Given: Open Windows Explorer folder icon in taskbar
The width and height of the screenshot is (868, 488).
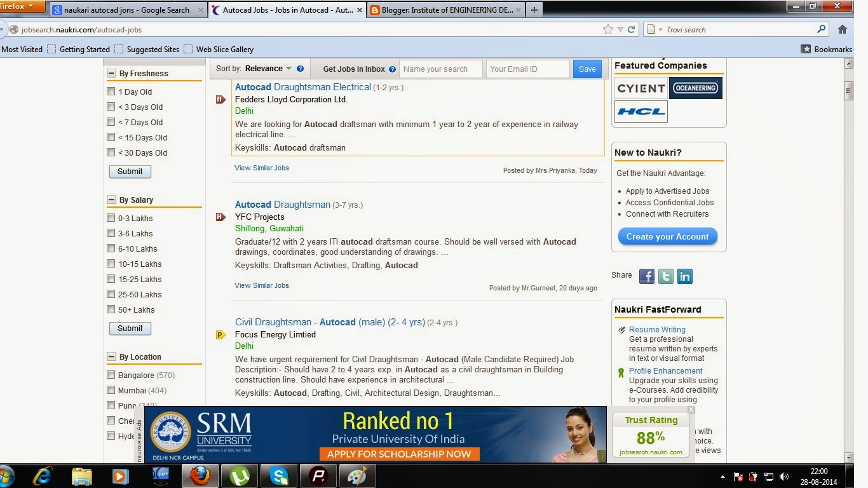Looking at the screenshot, I should coord(82,476).
